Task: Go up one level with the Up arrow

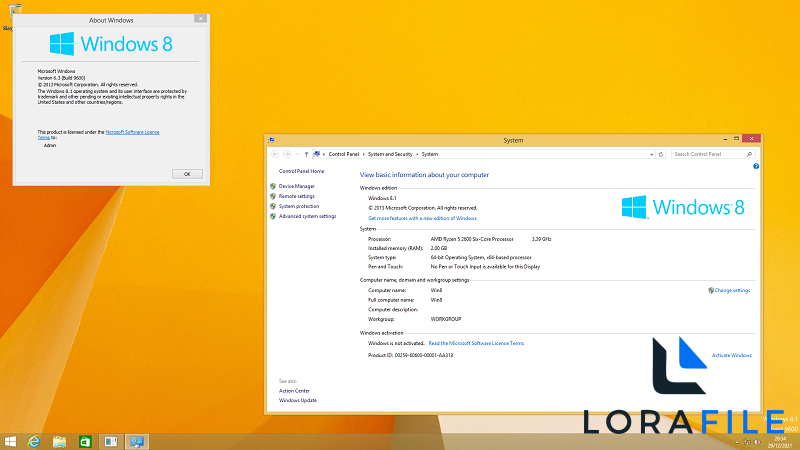Action: pyautogui.click(x=306, y=154)
